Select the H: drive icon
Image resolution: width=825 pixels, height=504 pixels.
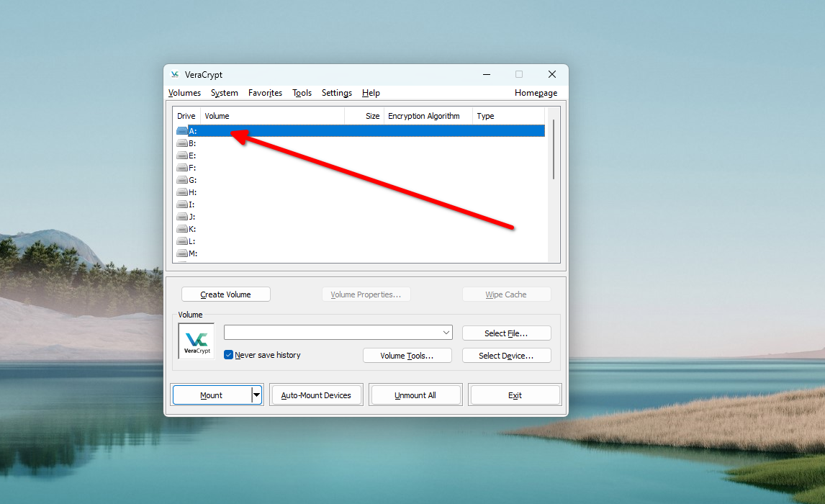point(182,192)
